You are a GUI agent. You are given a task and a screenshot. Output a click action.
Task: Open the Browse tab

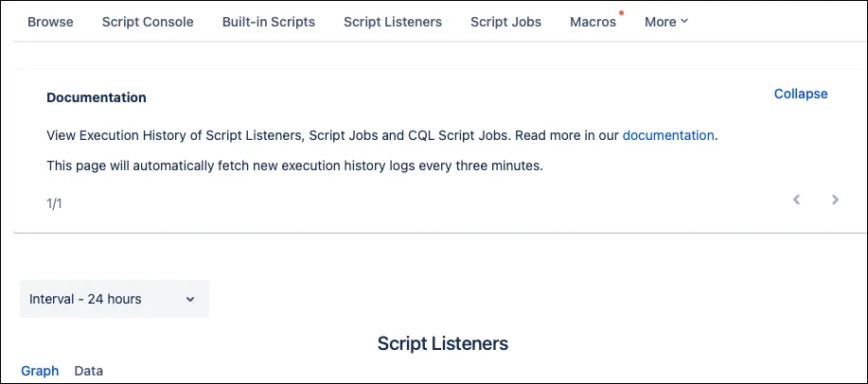point(50,22)
